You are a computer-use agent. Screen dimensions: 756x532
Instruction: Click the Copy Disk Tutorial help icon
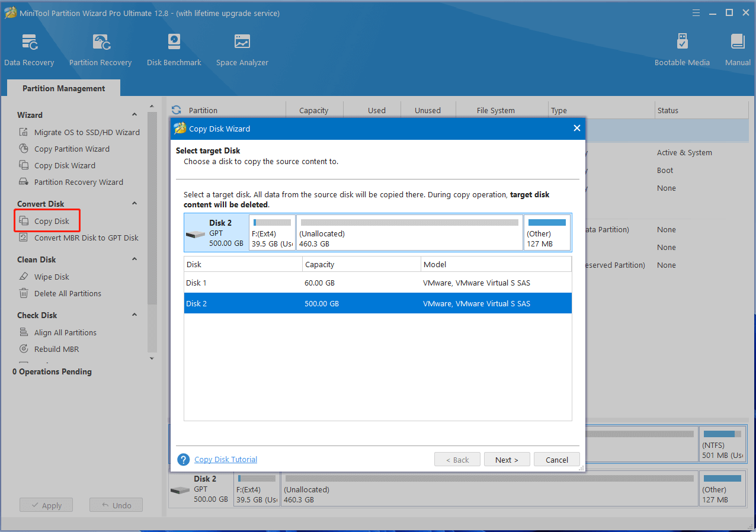[x=184, y=460]
